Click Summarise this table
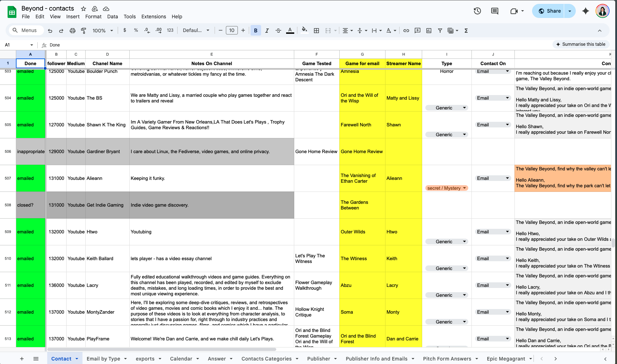The width and height of the screenshot is (617, 364). [580, 44]
